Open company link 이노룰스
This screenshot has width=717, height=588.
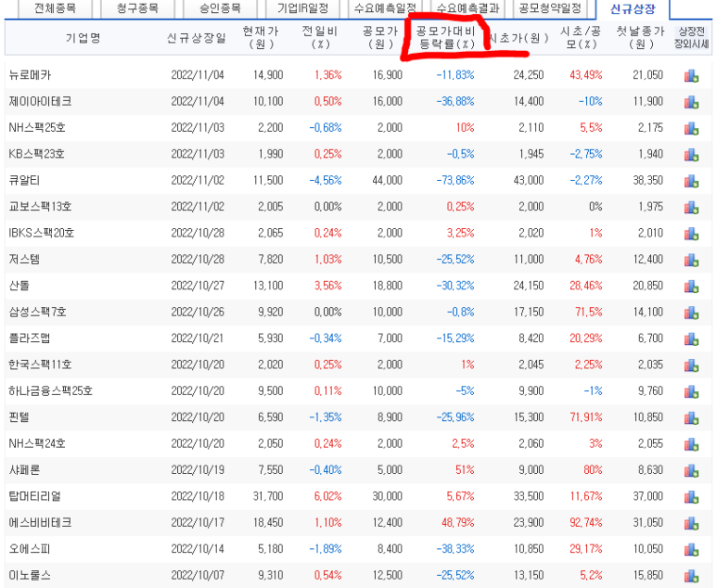[30, 575]
